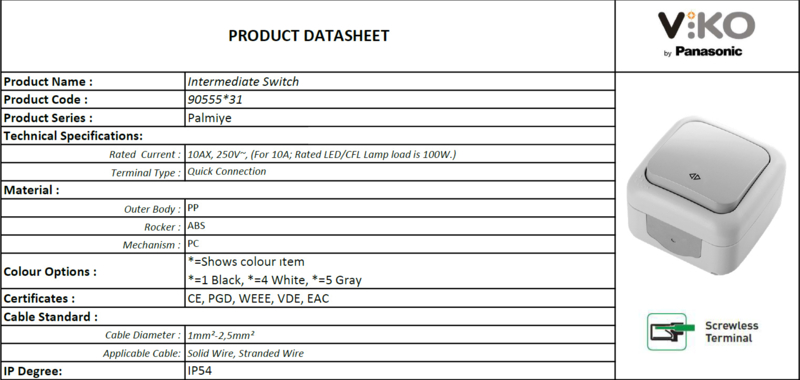The width and height of the screenshot is (800, 380).
Task: Click the intermediate switch product image
Action: [x=706, y=194]
